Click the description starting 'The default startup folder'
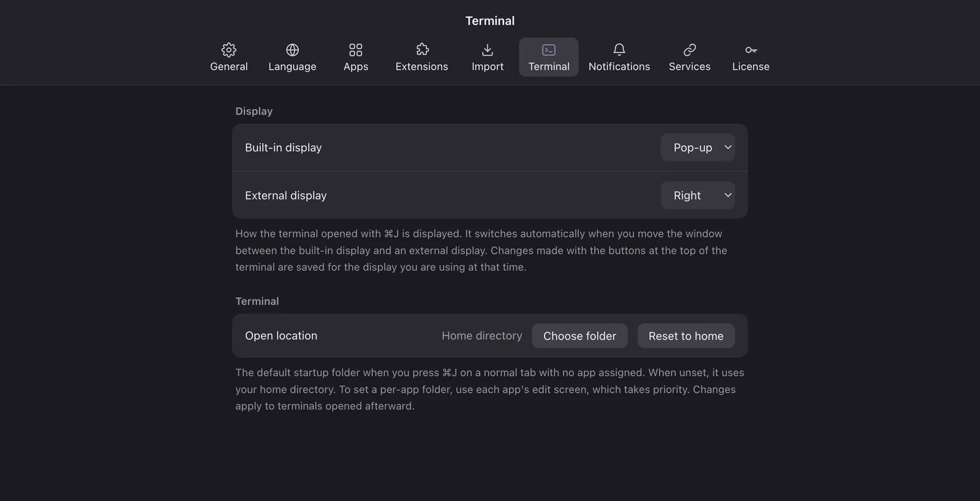The image size is (980, 501). click(x=490, y=390)
